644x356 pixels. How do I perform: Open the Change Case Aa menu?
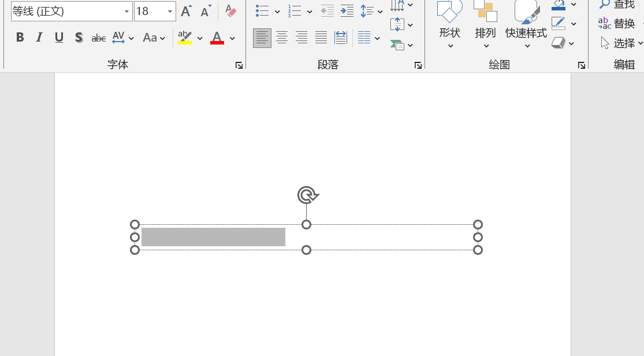click(154, 38)
